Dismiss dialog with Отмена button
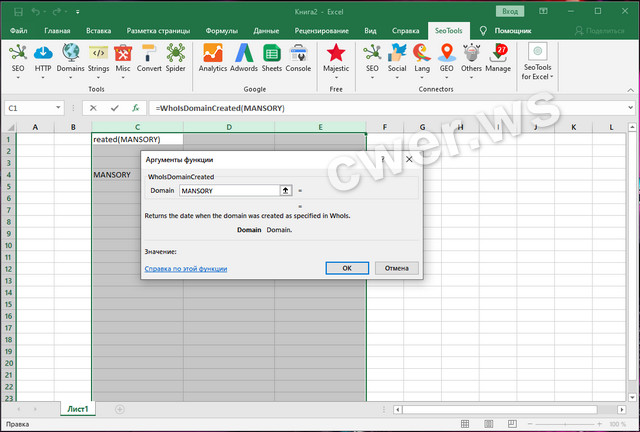This screenshot has width=640, height=432. click(x=397, y=268)
